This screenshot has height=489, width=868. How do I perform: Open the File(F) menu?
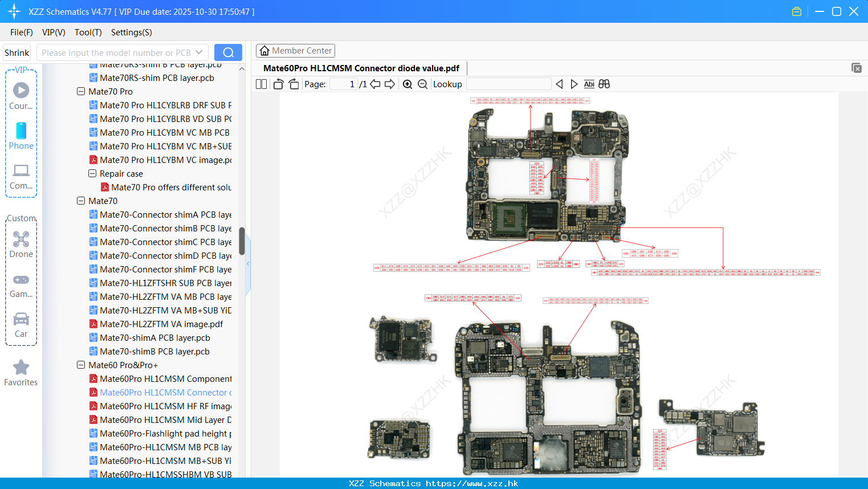click(22, 32)
